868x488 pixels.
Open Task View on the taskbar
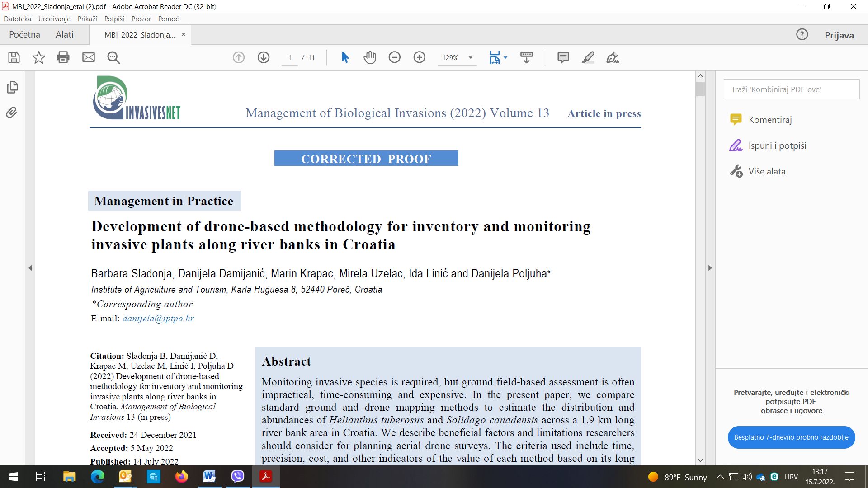pyautogui.click(x=41, y=477)
